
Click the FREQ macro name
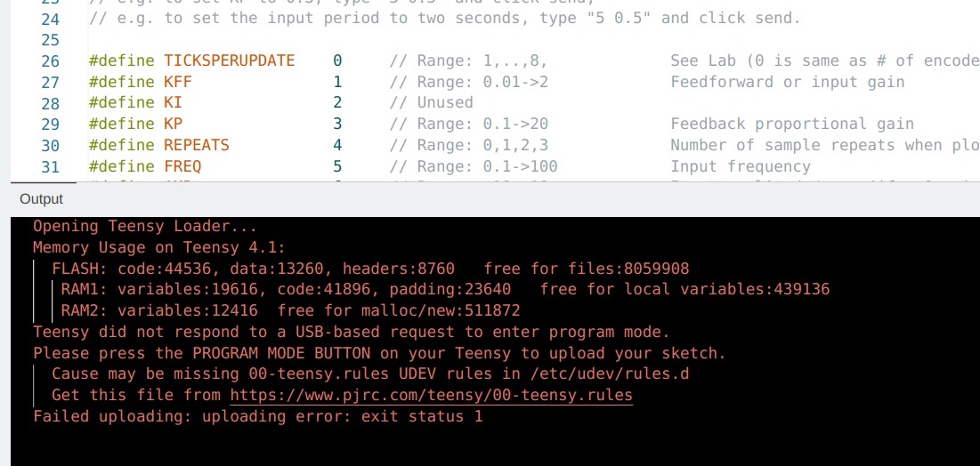(182, 166)
